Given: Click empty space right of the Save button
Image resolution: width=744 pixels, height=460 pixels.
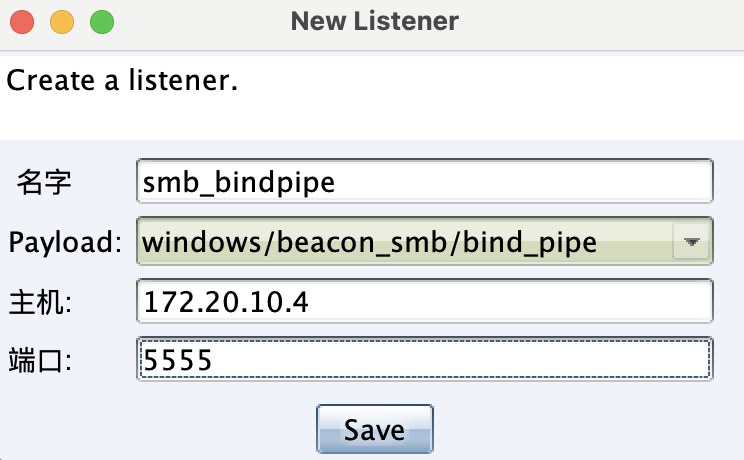Looking at the screenshot, I should tap(580, 430).
